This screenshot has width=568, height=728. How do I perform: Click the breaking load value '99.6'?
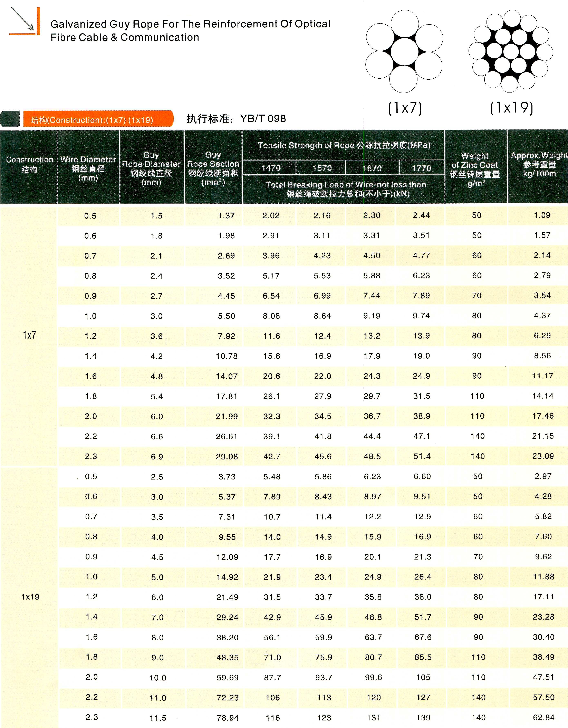(x=373, y=677)
